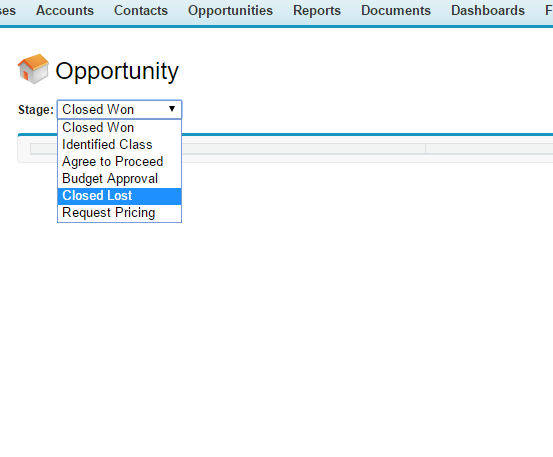Choose the highlighted Closed Lost option

pyautogui.click(x=119, y=196)
